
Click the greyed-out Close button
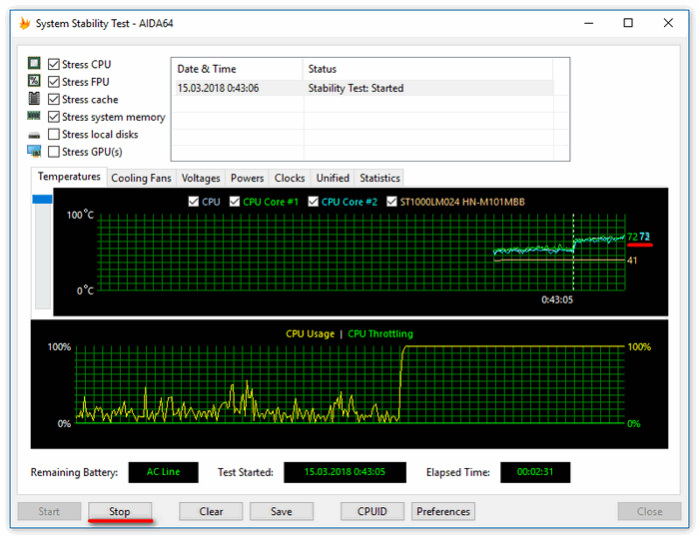(649, 511)
